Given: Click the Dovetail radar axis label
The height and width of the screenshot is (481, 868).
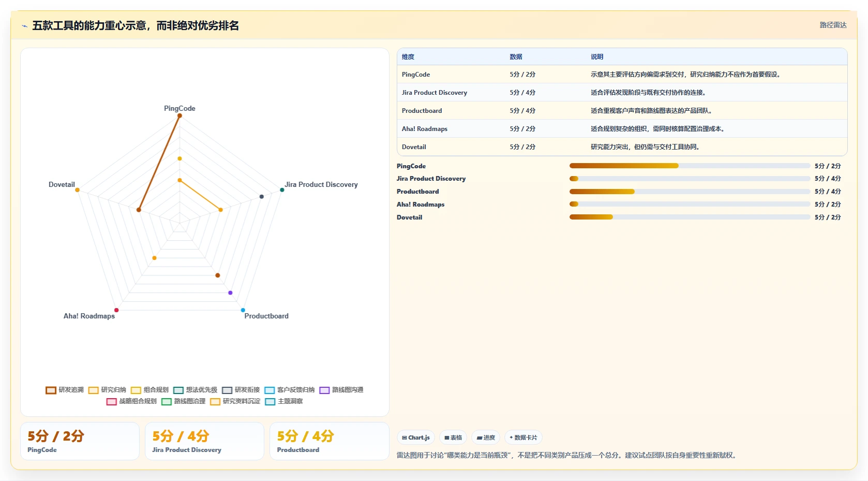Looking at the screenshot, I should [x=62, y=184].
